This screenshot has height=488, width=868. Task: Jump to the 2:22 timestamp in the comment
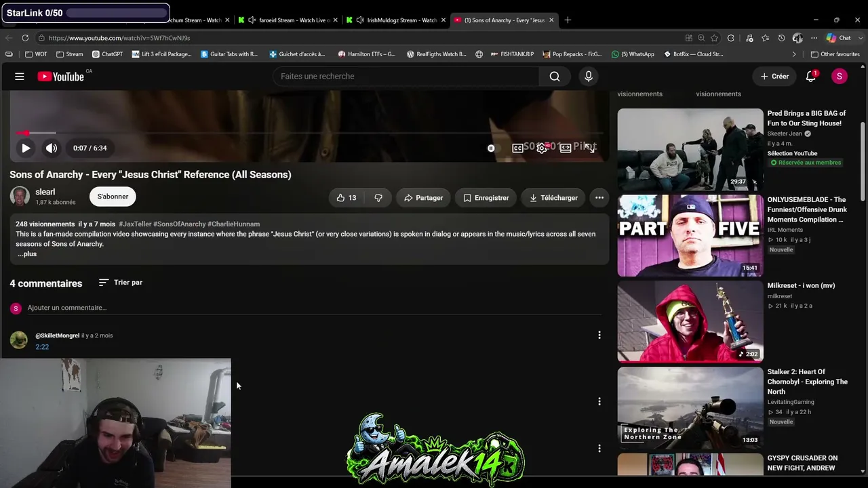pyautogui.click(x=42, y=347)
